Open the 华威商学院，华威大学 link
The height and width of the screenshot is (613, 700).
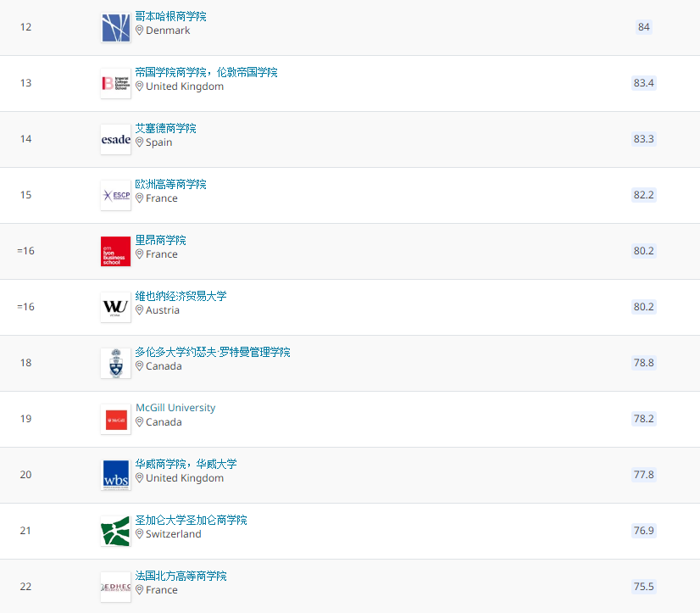[x=186, y=464]
